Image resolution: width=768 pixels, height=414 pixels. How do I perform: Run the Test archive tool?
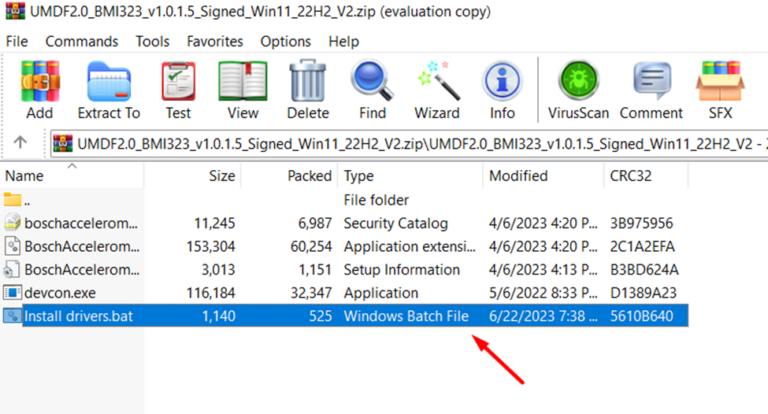[178, 88]
